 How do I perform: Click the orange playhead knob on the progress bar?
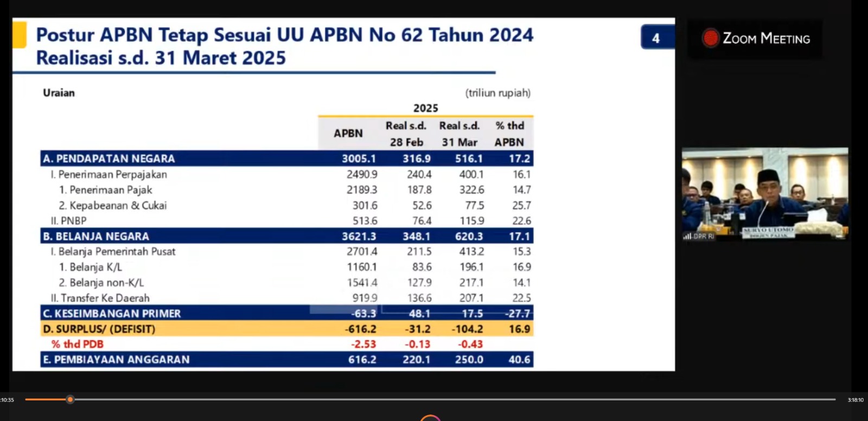pyautogui.click(x=70, y=399)
